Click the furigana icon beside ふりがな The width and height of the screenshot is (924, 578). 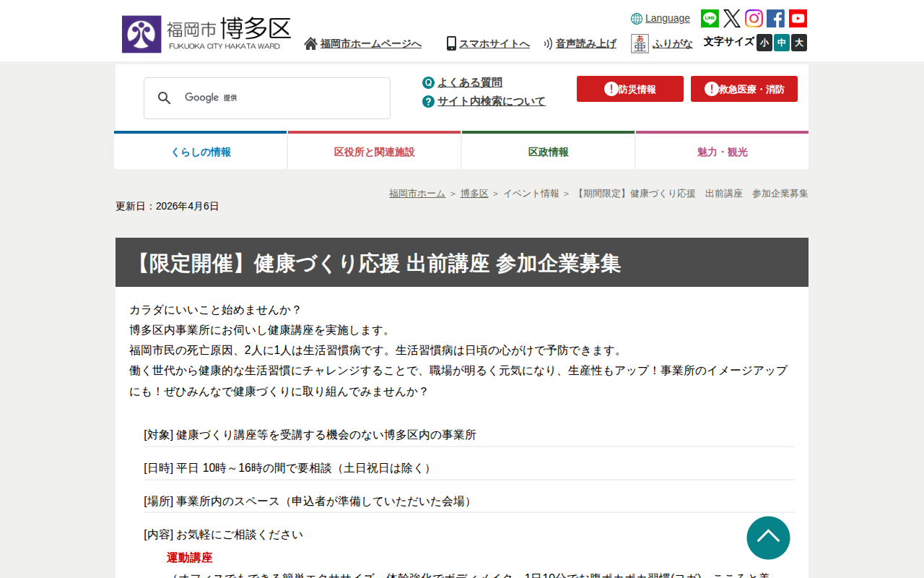click(640, 43)
